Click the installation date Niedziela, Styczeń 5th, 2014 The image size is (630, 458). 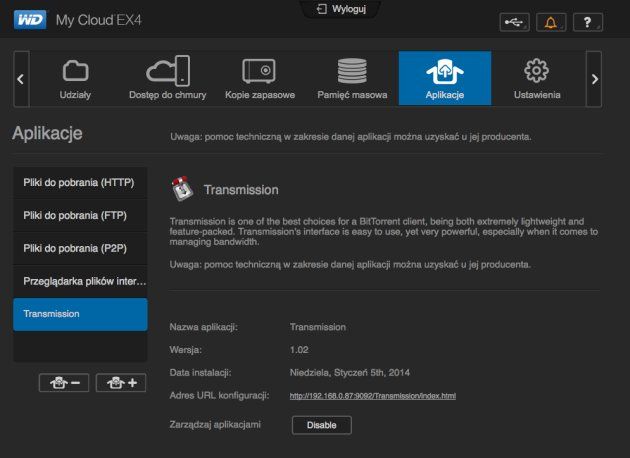tap(350, 373)
